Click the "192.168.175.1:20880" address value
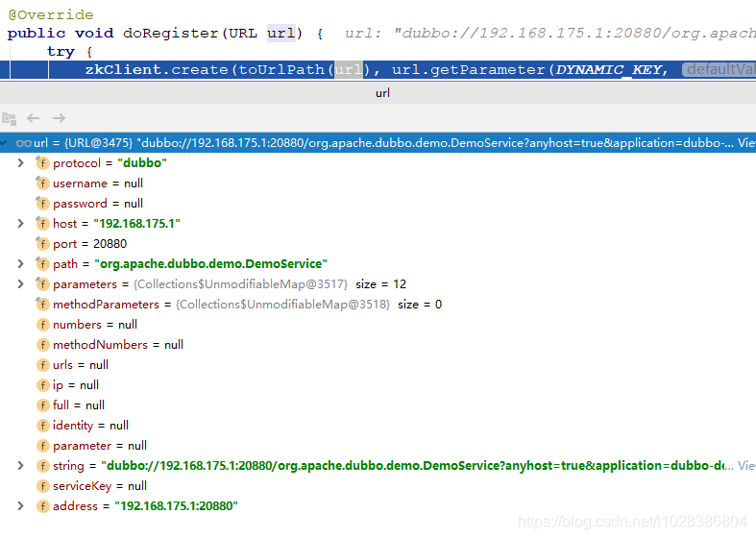Image resolution: width=756 pixels, height=539 pixels. 177,505
